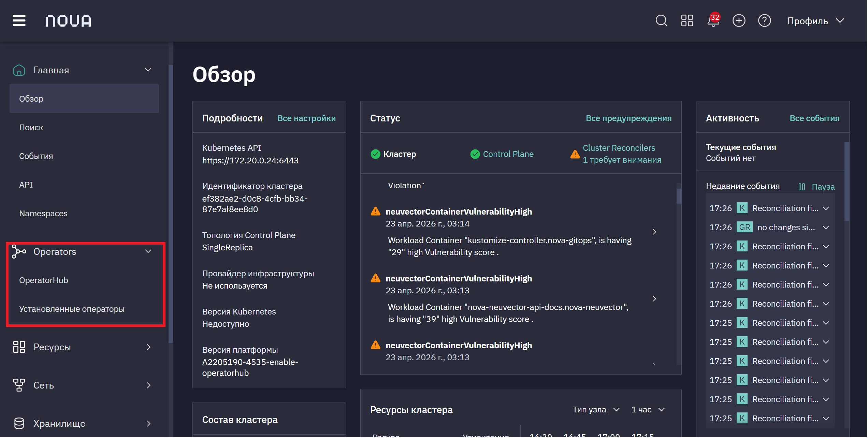Open Установленные операторы in the sidebar
This screenshot has height=438, width=868.
(x=84, y=309)
